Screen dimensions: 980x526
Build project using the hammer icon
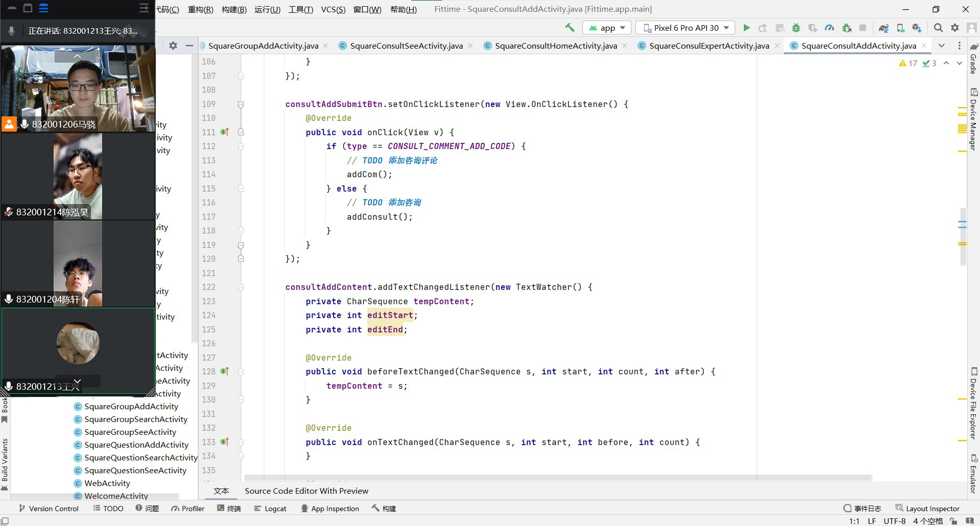point(570,28)
